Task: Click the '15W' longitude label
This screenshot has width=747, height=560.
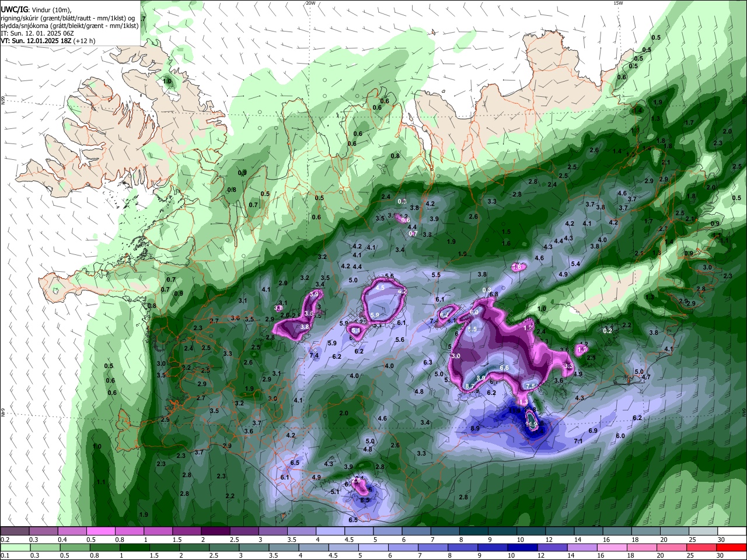Action: pyautogui.click(x=618, y=3)
